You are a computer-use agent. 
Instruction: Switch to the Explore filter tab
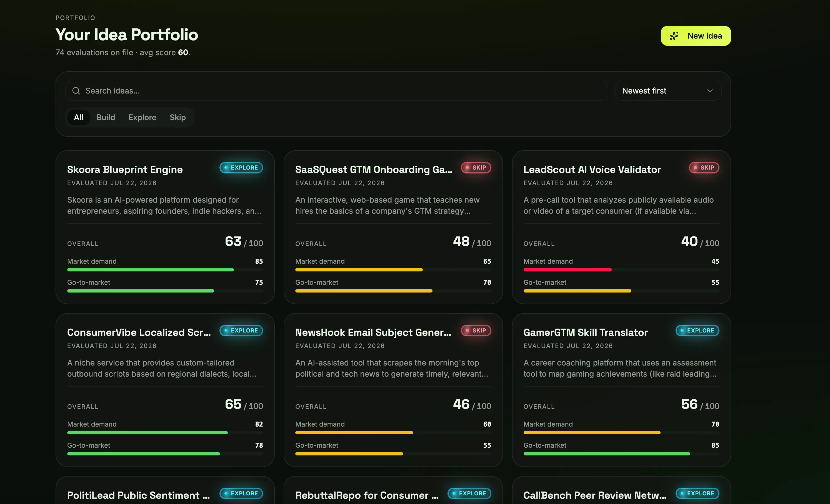click(x=142, y=117)
